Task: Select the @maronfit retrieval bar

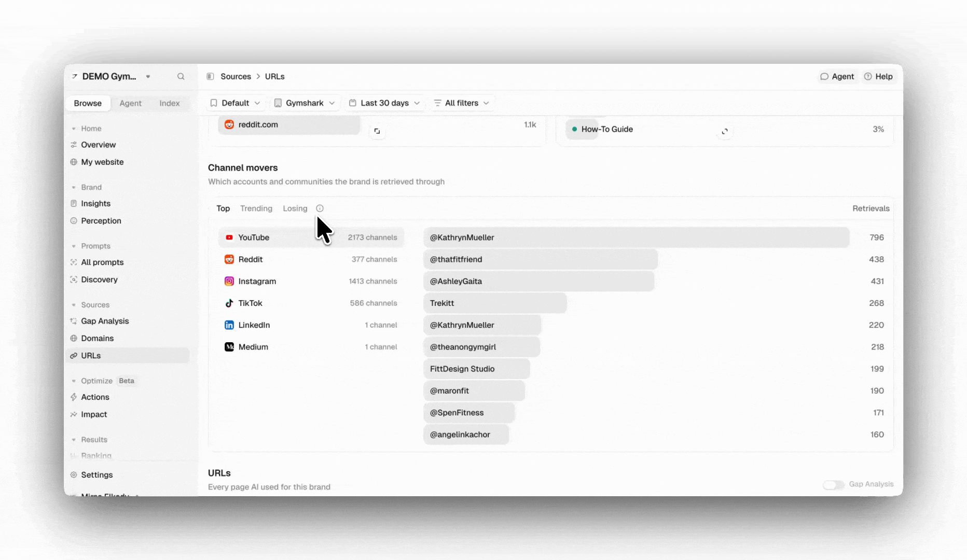Action: tap(474, 391)
